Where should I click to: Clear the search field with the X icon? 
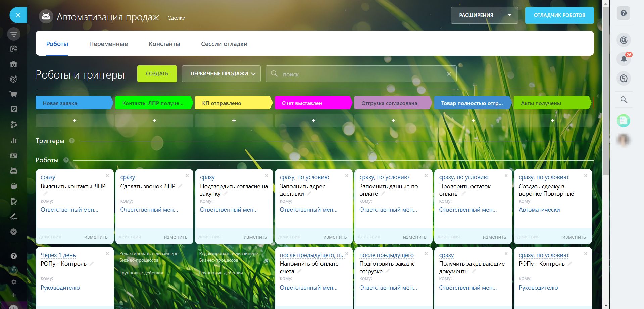tap(449, 74)
